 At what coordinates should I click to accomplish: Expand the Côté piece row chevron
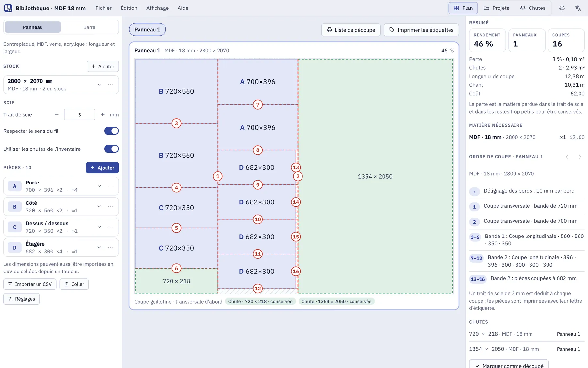point(99,206)
